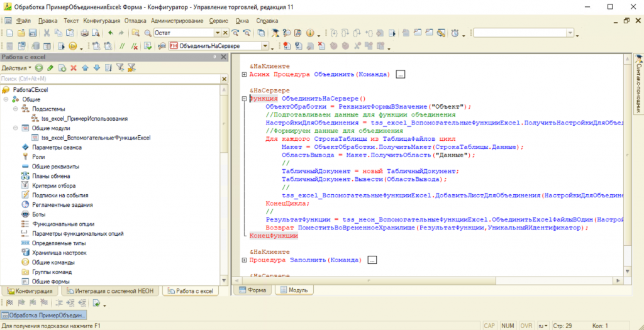
Task: Expand the Асинх Процедура Объединить block
Action: click(244, 75)
